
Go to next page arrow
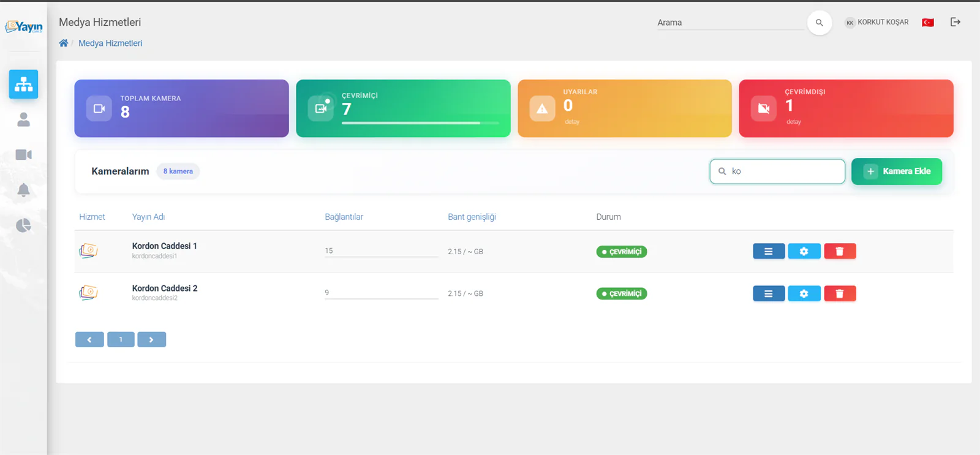pyautogui.click(x=151, y=339)
